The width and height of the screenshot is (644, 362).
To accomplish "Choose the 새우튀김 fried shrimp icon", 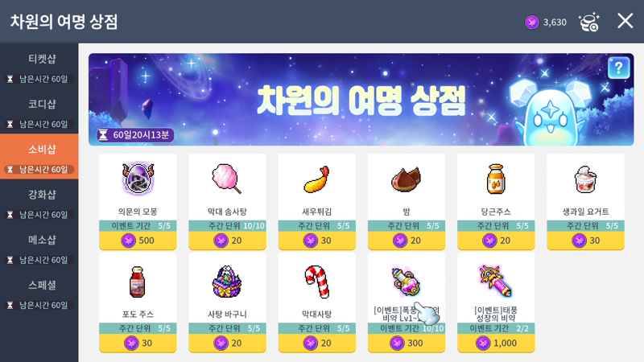I will pos(316,179).
